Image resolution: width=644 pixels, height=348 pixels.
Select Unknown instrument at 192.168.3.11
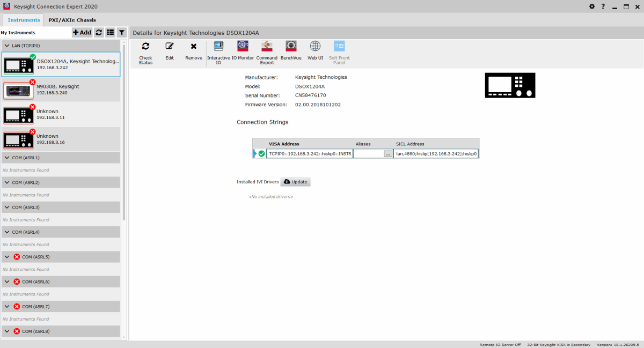[x=61, y=114]
